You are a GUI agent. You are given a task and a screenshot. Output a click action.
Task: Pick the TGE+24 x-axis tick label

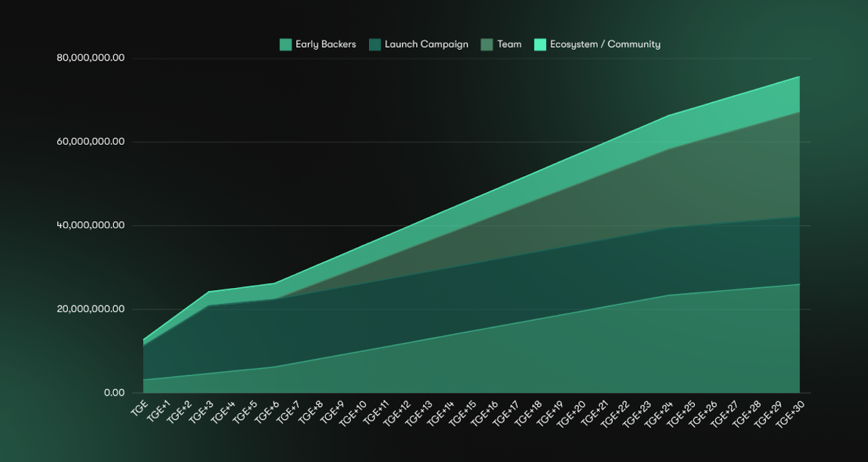tap(659, 413)
